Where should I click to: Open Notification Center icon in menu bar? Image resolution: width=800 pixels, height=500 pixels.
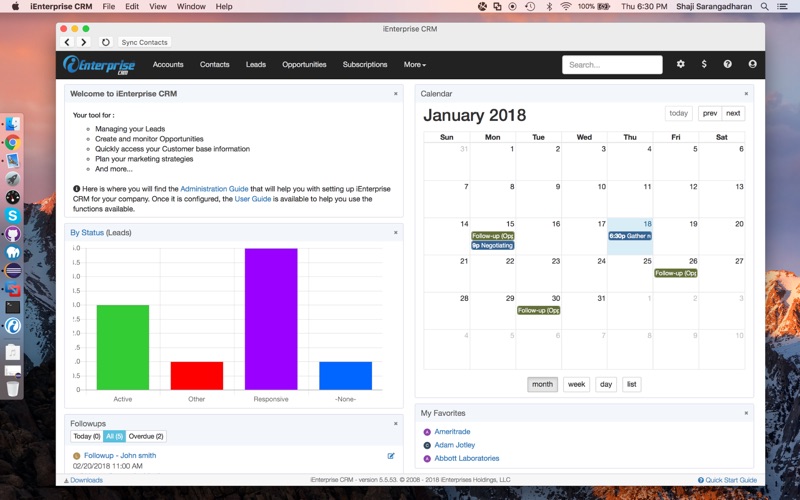[x=782, y=7]
